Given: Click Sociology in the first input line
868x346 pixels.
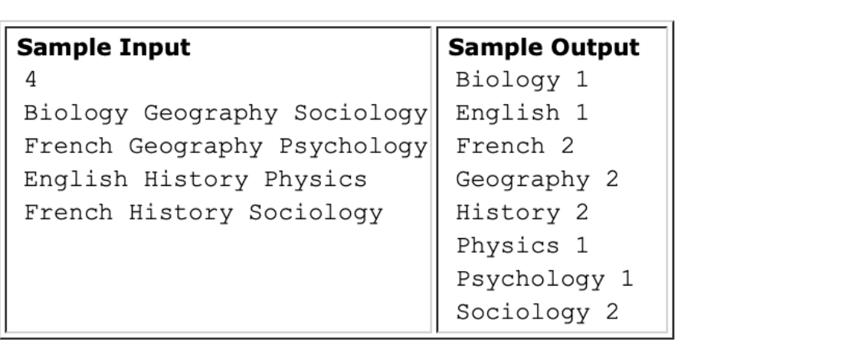Looking at the screenshot, I should click(x=360, y=114).
